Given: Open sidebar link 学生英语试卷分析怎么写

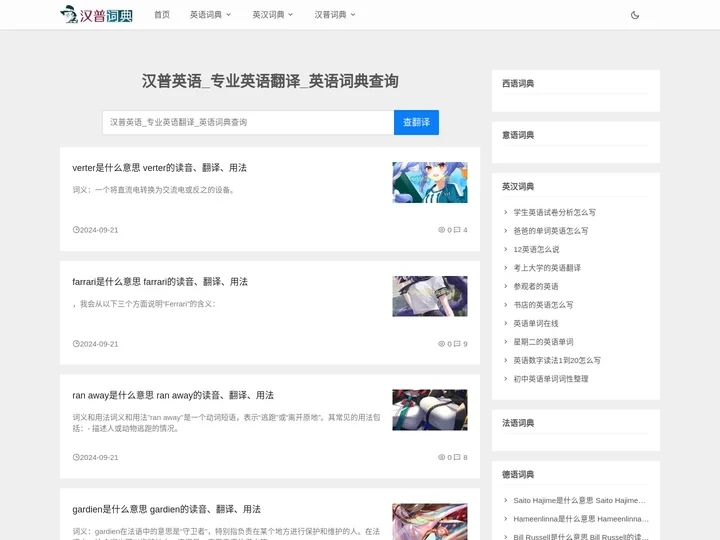Looking at the screenshot, I should 554,212.
